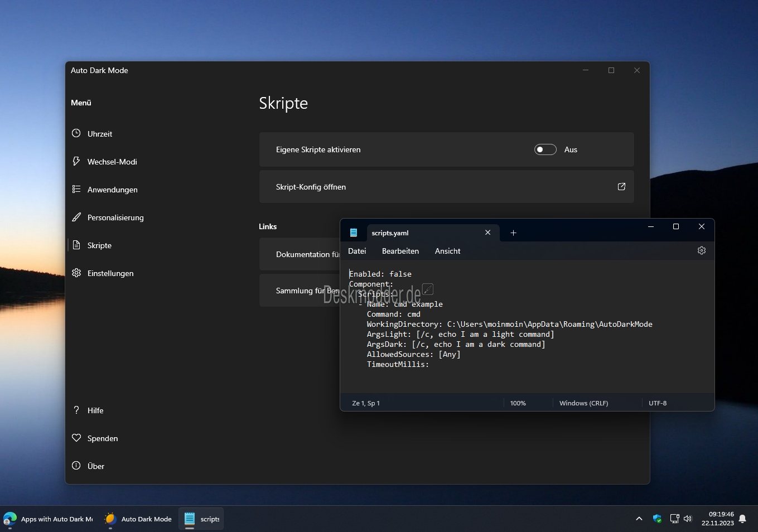Select Anwendungen in the Auto Dark Mode menu
The height and width of the screenshot is (532, 758).
105,190
